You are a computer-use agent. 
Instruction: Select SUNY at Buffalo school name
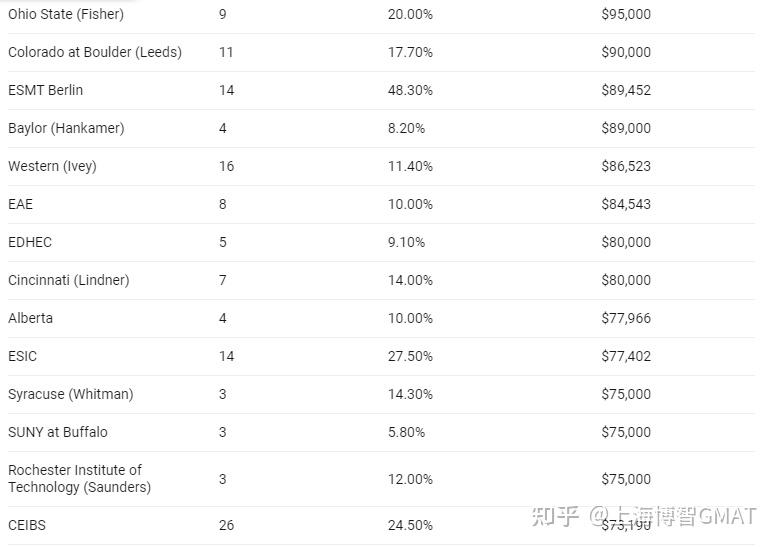58,432
